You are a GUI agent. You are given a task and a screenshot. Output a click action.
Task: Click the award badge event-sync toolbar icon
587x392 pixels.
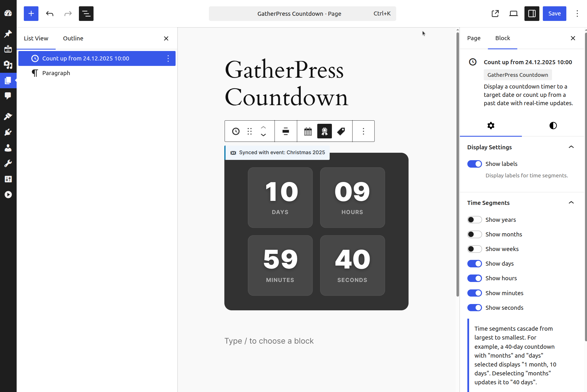point(324,131)
